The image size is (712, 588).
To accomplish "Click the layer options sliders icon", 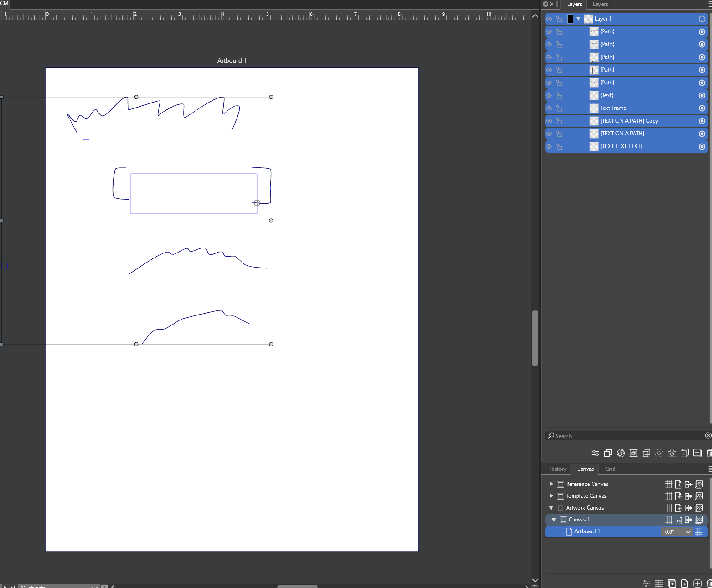I will point(595,453).
